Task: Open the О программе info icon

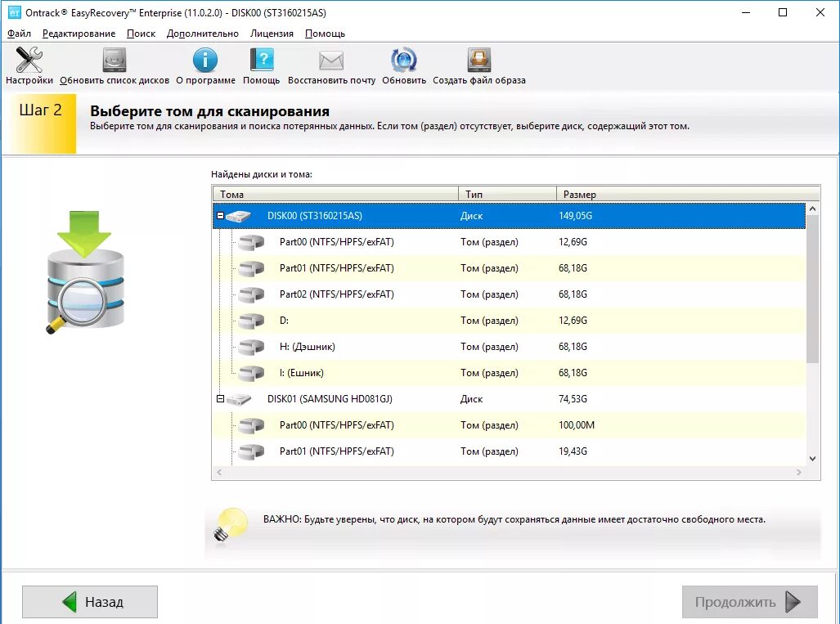Action: coord(205,60)
